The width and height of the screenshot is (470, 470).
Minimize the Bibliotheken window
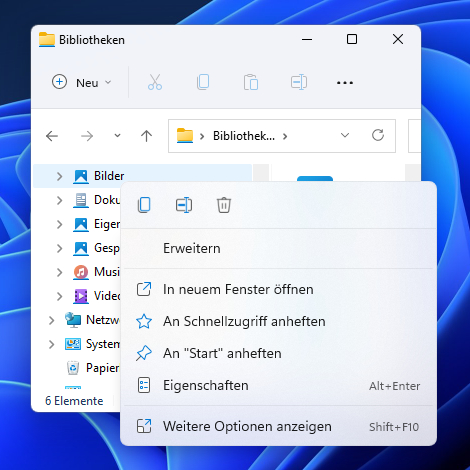[x=307, y=39]
